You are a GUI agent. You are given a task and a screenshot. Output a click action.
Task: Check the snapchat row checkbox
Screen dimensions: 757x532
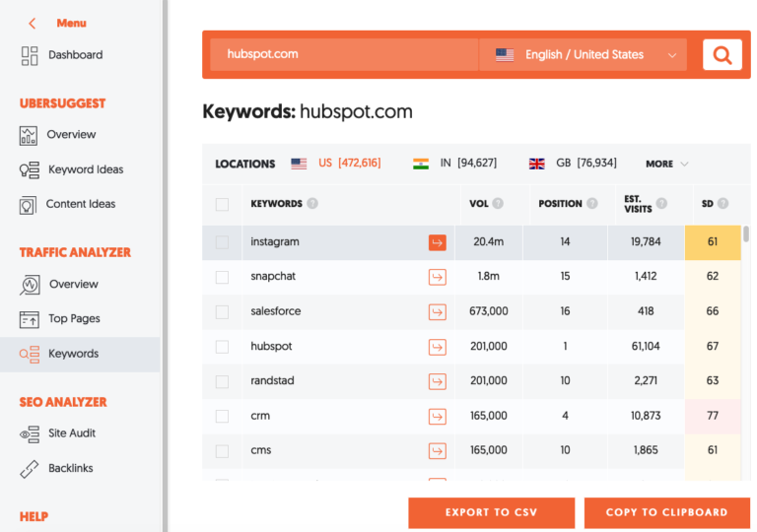point(222,277)
